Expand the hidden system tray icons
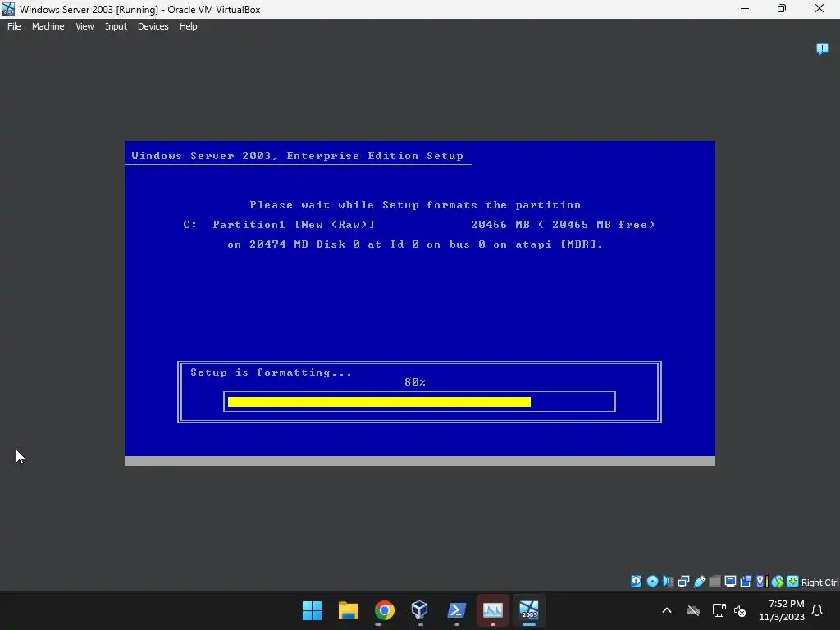 click(x=667, y=610)
